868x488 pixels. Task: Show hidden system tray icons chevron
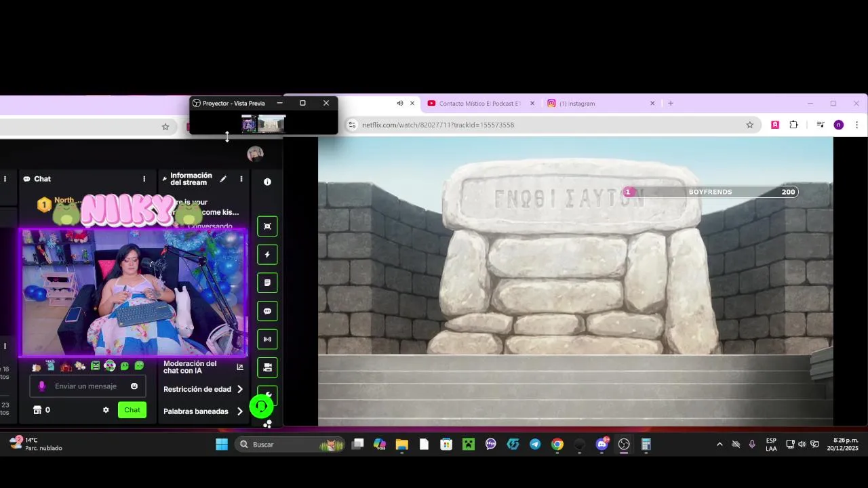pyautogui.click(x=719, y=445)
